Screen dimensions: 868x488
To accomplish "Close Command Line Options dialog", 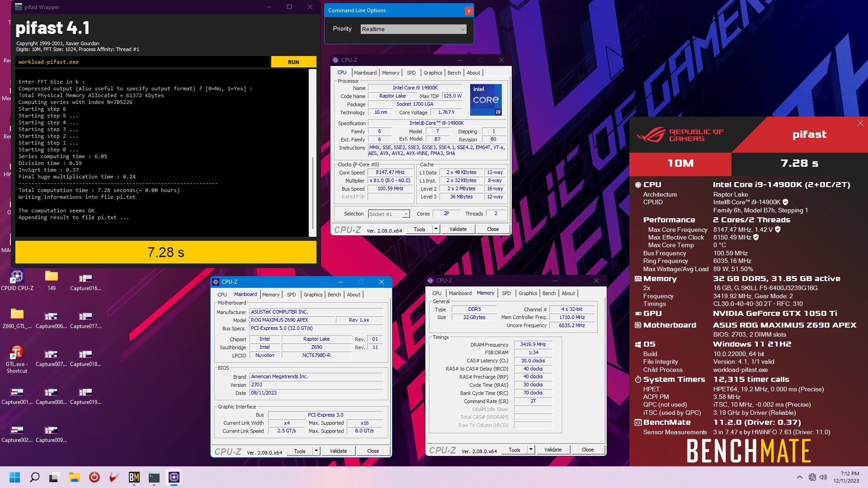I will click(469, 10).
